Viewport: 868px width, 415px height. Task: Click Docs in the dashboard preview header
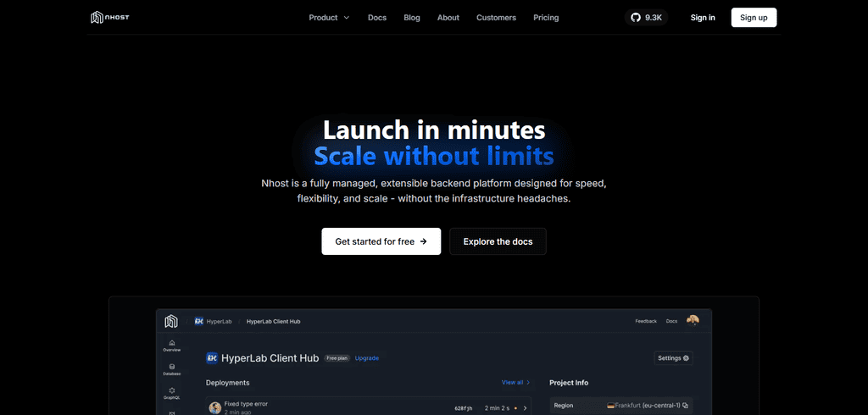pos(671,321)
